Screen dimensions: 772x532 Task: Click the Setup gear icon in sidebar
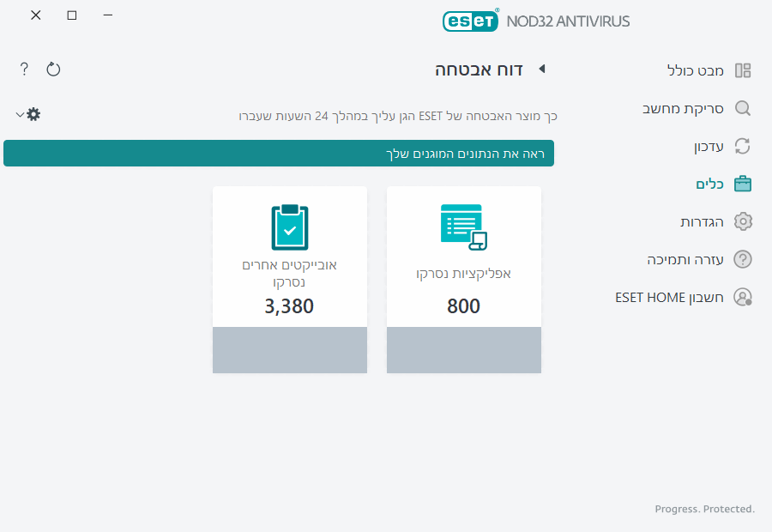click(743, 221)
